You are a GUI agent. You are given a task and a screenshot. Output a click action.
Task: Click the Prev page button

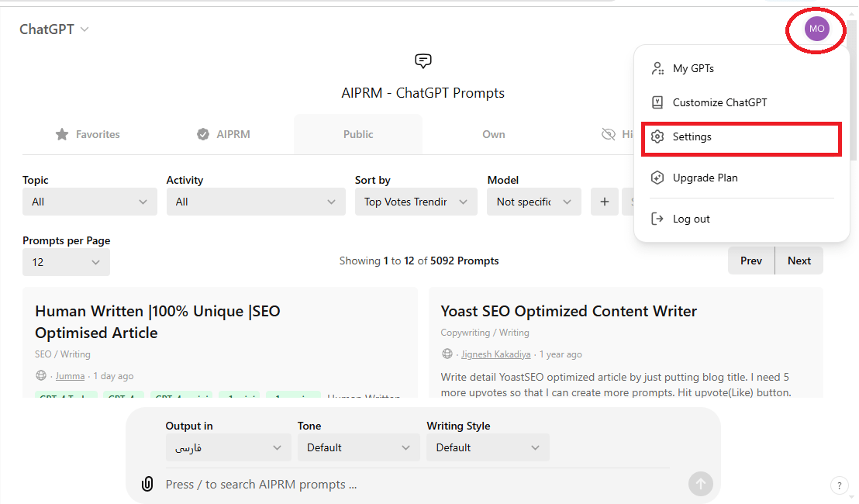click(751, 261)
